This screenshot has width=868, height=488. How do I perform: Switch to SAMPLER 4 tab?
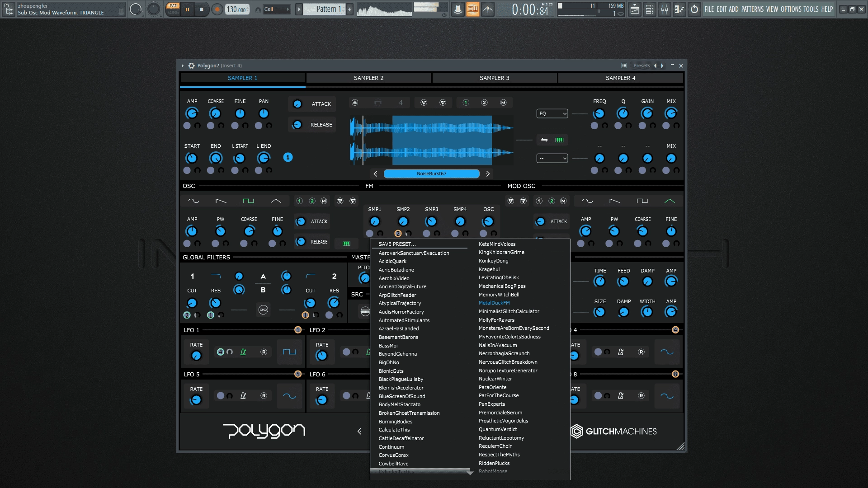[620, 78]
